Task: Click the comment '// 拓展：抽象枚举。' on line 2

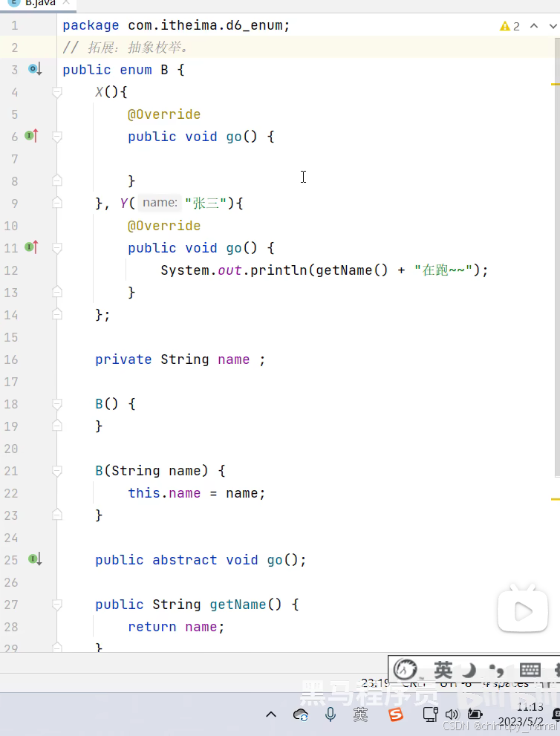Action: pos(126,48)
